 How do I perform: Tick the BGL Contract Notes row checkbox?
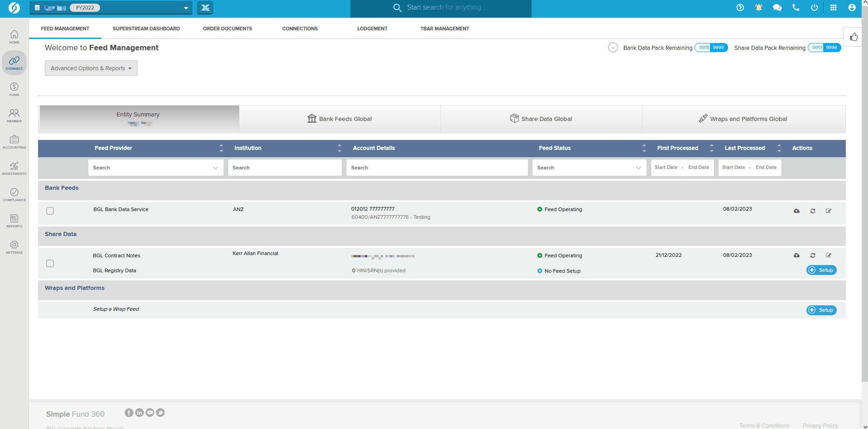pos(50,264)
